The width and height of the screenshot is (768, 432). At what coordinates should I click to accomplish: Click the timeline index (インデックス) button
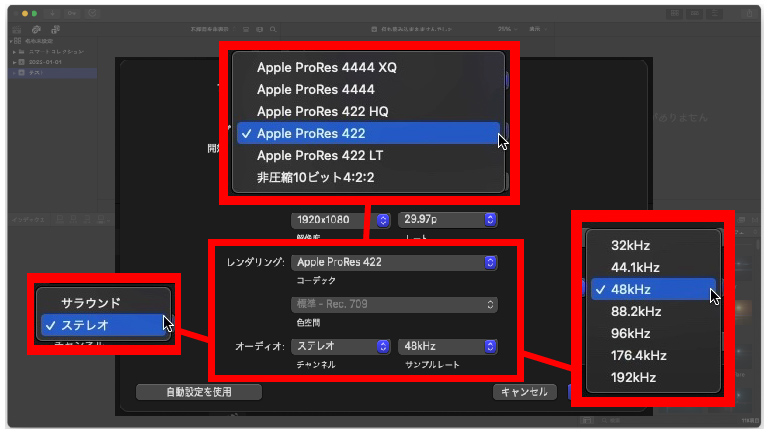29,220
